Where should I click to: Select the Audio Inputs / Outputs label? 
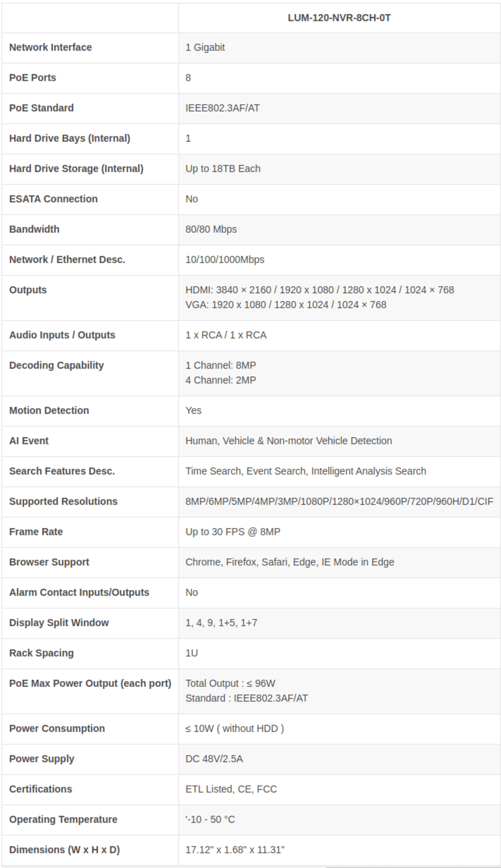coord(62,335)
